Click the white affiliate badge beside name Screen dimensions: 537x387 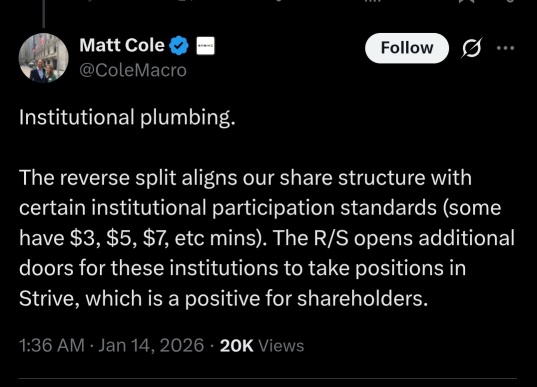(x=205, y=46)
